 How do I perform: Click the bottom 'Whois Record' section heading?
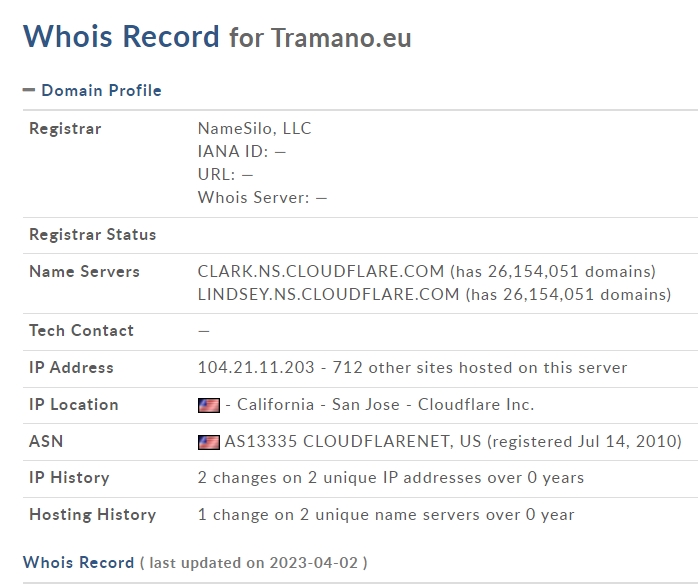pyautogui.click(x=78, y=563)
